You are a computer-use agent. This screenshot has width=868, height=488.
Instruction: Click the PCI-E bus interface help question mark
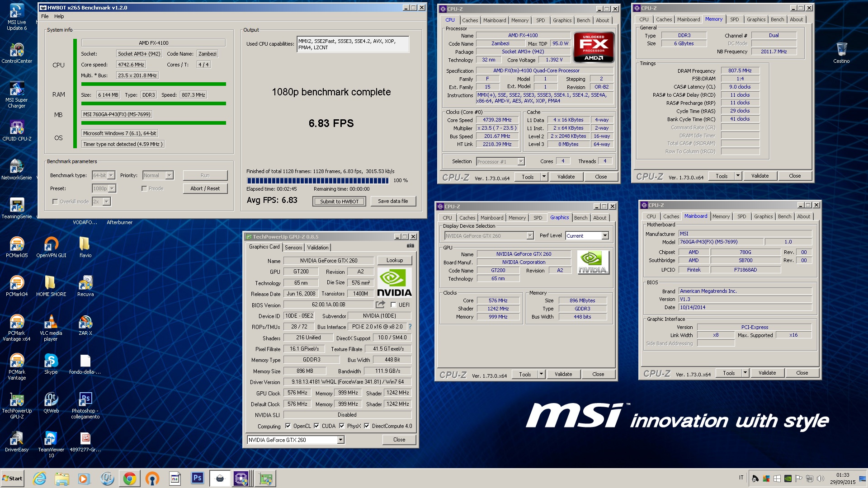pos(410,327)
